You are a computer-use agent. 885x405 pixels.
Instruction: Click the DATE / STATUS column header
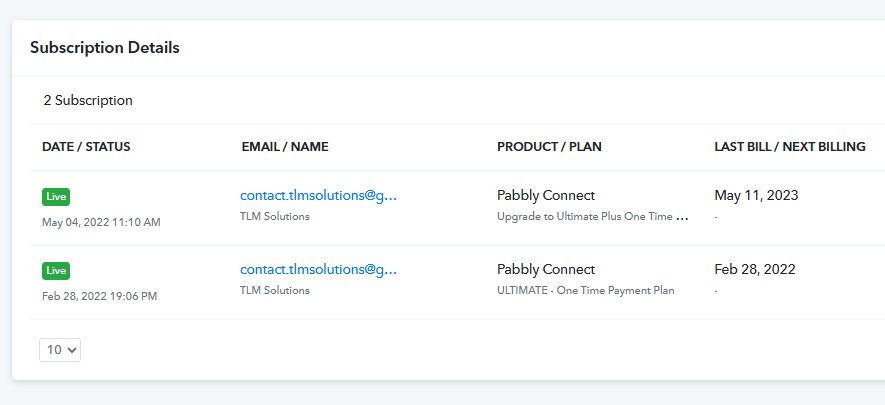click(86, 147)
